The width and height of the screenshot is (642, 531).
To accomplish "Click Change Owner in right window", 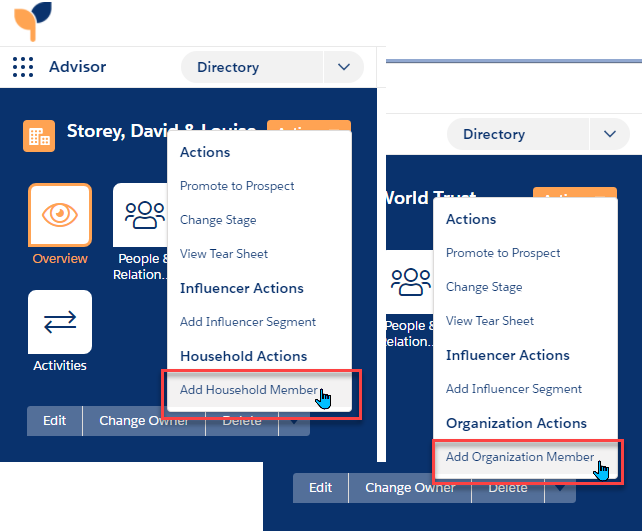I will [x=410, y=488].
